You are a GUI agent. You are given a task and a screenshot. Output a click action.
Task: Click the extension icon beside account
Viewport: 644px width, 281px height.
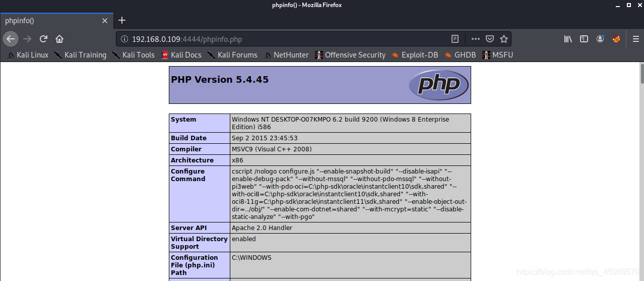tap(616, 39)
